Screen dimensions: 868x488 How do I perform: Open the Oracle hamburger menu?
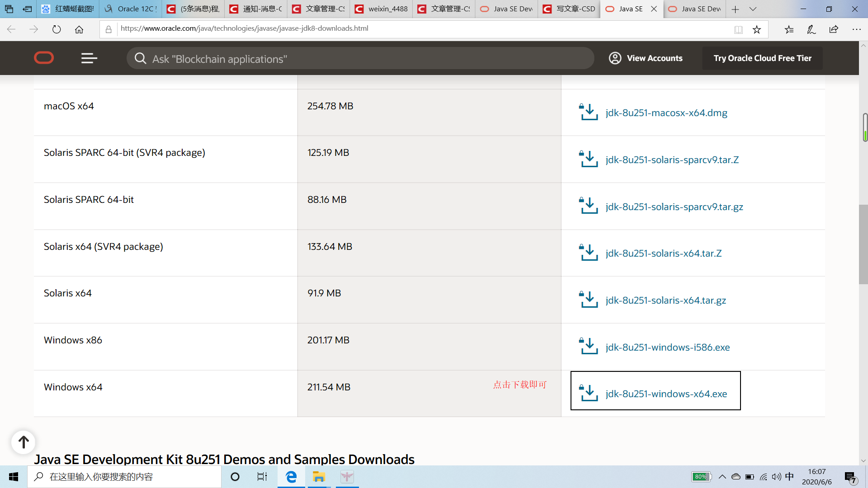pos(89,58)
